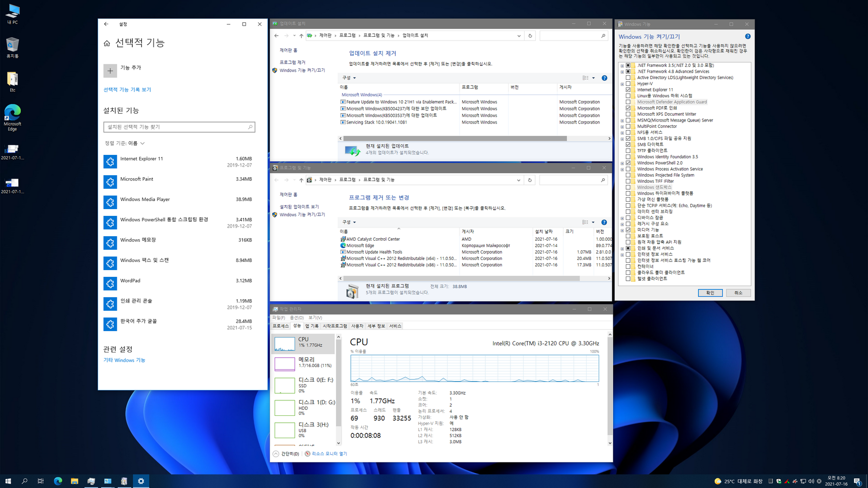Open the Microsoft Edge desktop icon
Screen dimensions: 868x488
pos(12,118)
